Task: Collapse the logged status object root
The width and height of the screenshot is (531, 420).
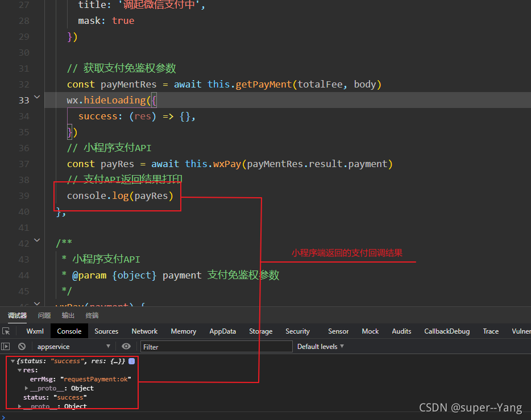Action: [x=13, y=361]
